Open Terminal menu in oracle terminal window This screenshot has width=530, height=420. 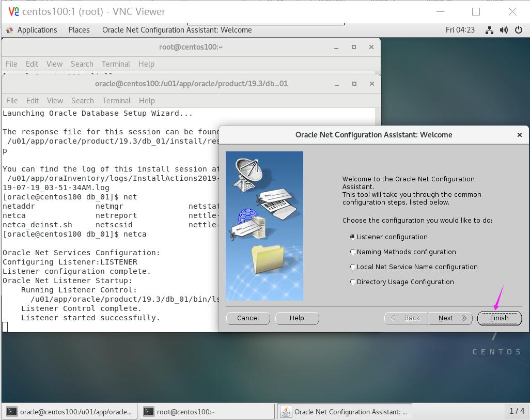coord(116,100)
